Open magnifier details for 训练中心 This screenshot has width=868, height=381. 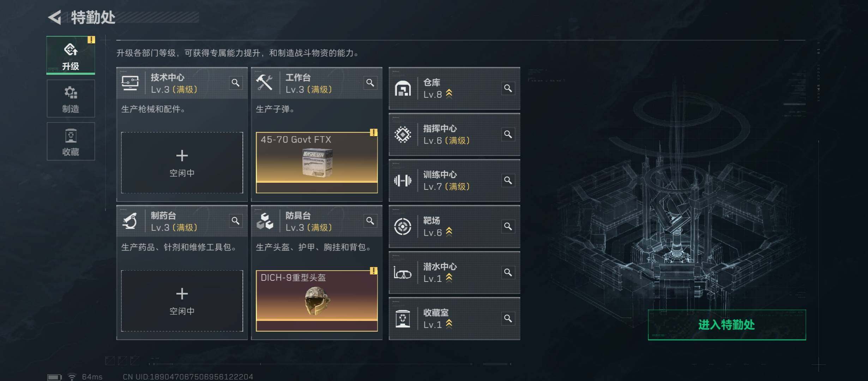tap(508, 180)
